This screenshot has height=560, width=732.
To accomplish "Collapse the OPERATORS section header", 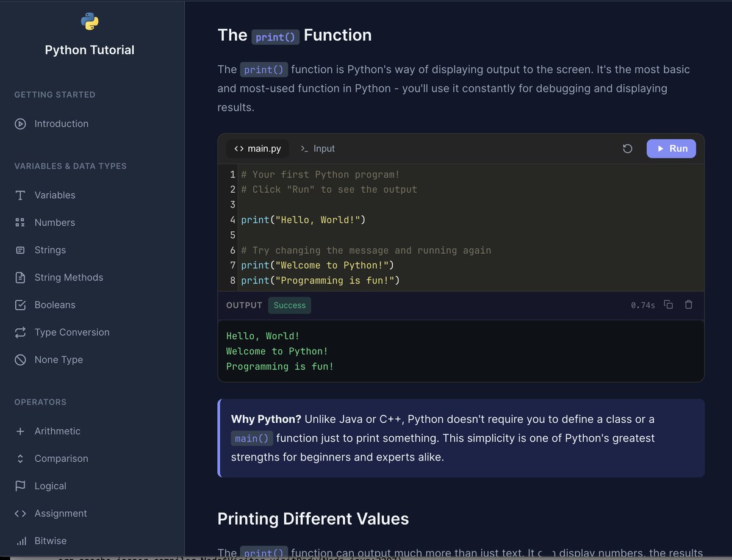I will click(x=40, y=402).
